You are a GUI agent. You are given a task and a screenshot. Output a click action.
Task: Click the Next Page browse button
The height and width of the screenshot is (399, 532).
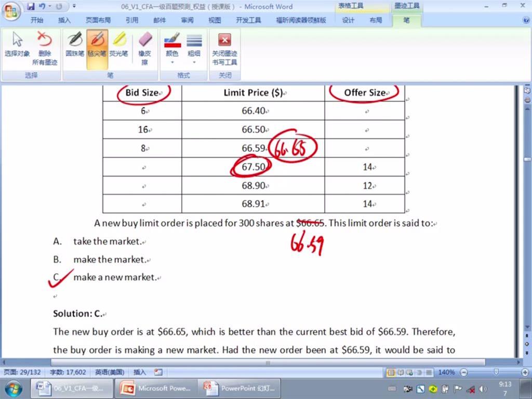pos(527,352)
